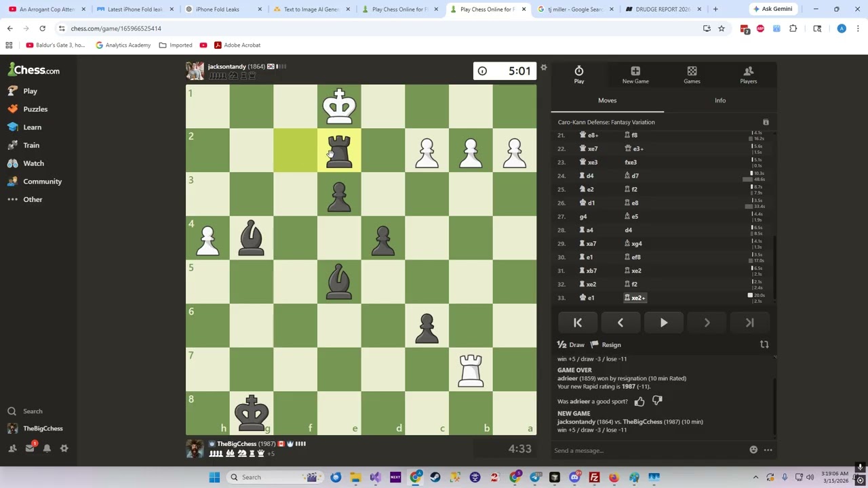This screenshot has height=488, width=868.
Task: Open the sidebar settings gear
Action: [64, 448]
